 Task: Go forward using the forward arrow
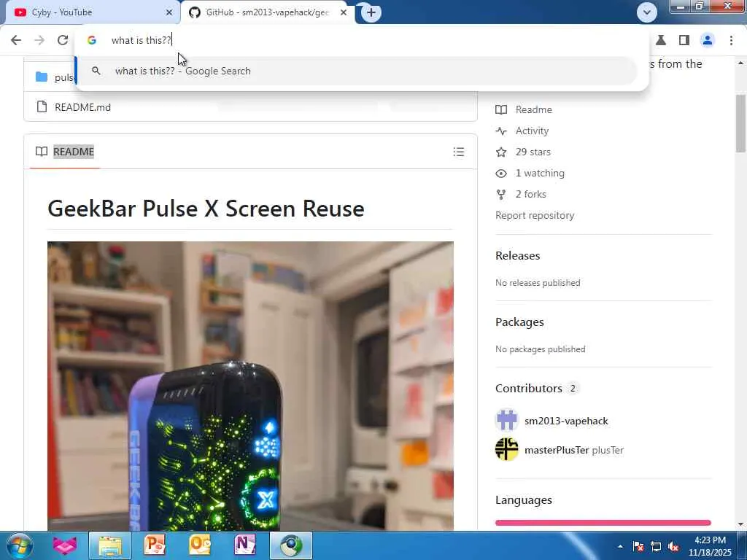(39, 40)
